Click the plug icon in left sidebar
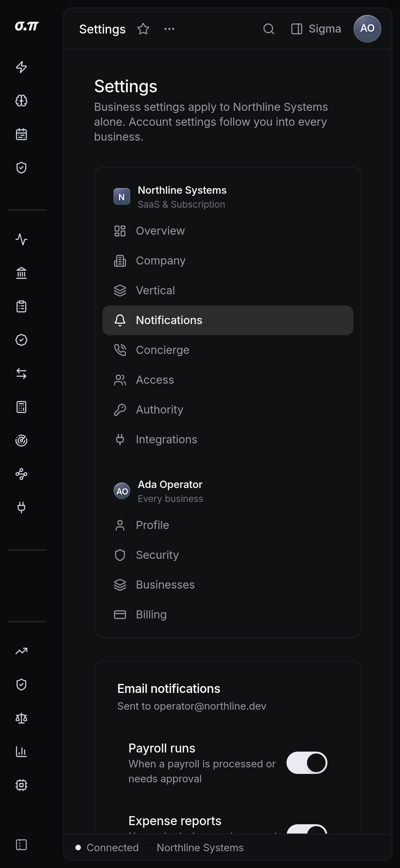The height and width of the screenshot is (868, 400). [x=21, y=508]
